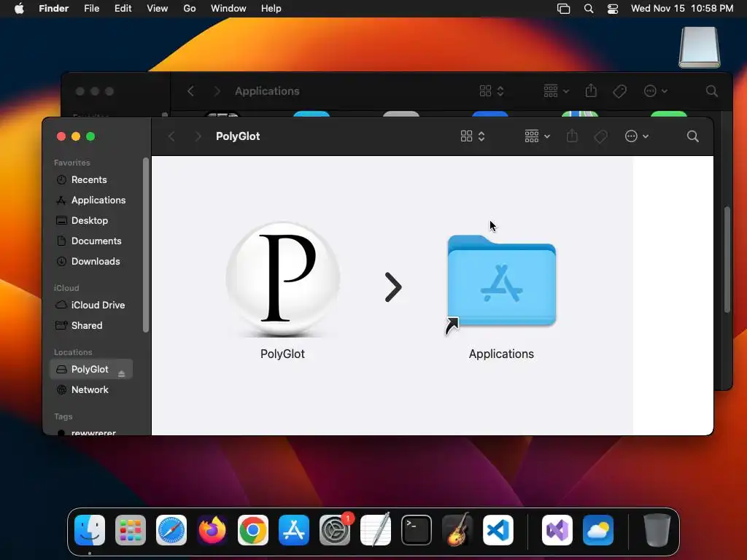Launch Google Chrome from the Dock
Screen dimensions: 747x560
click(253, 530)
